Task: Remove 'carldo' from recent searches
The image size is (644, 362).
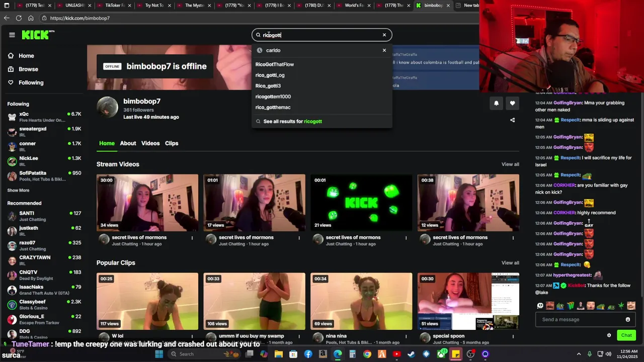Action: click(x=384, y=50)
